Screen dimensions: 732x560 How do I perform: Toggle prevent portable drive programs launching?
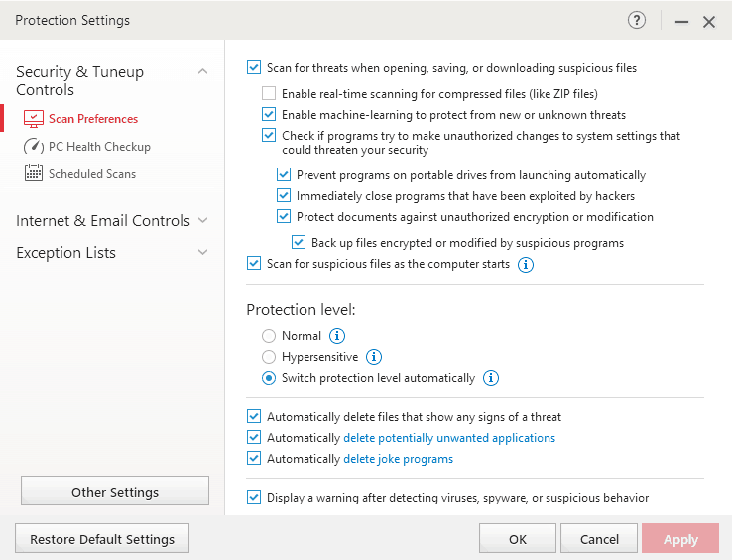pos(284,175)
